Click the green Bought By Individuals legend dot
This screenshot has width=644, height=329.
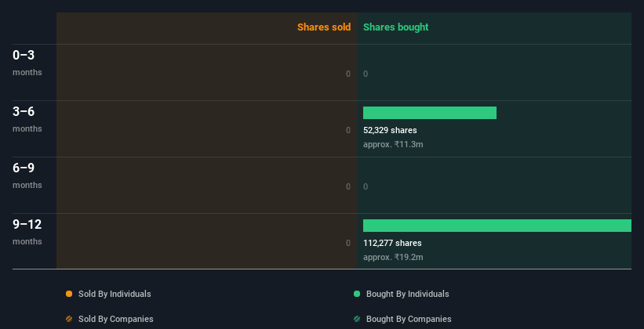click(356, 294)
